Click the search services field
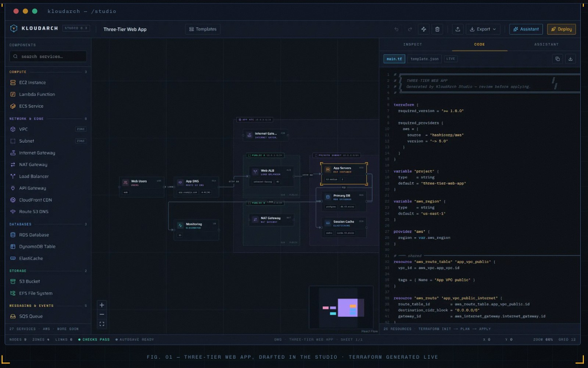 click(48, 56)
